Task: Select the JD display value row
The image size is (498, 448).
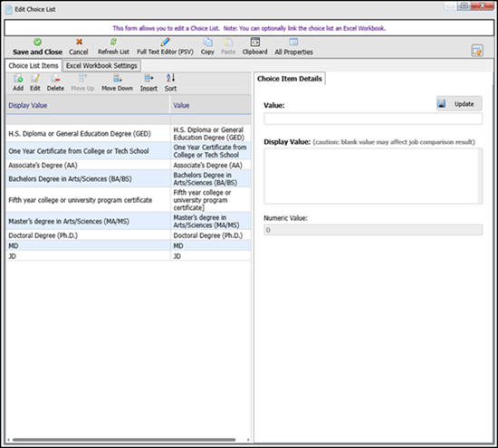Action: (88, 256)
